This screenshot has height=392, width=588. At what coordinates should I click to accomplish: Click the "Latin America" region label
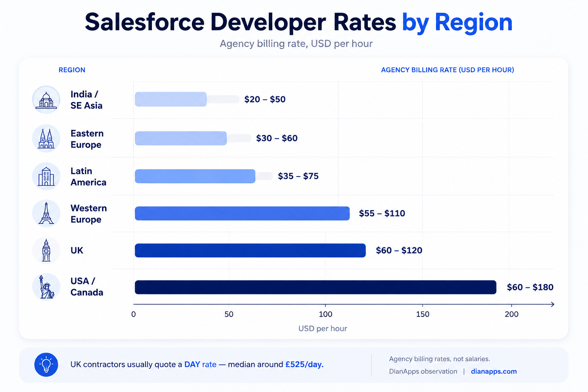[x=88, y=176]
